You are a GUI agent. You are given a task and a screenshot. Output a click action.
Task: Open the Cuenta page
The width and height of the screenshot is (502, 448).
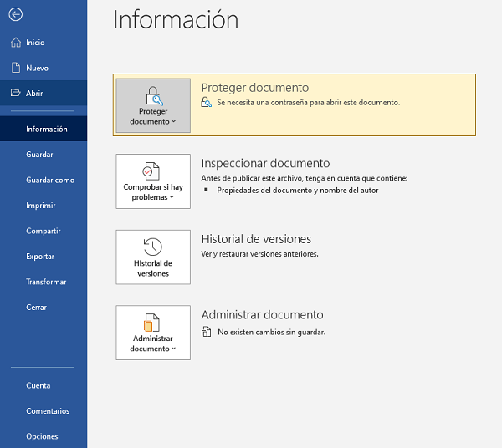pyautogui.click(x=38, y=385)
